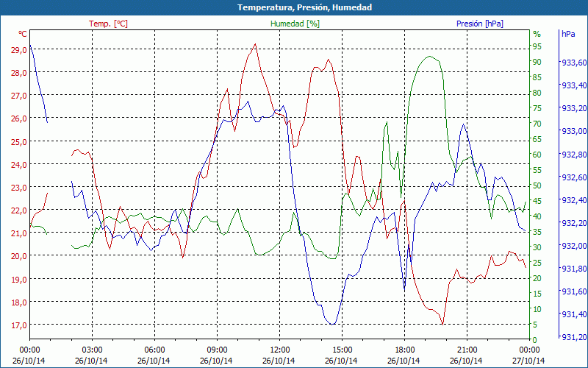Click the "20,0" temperature axis value

[x=20, y=256]
